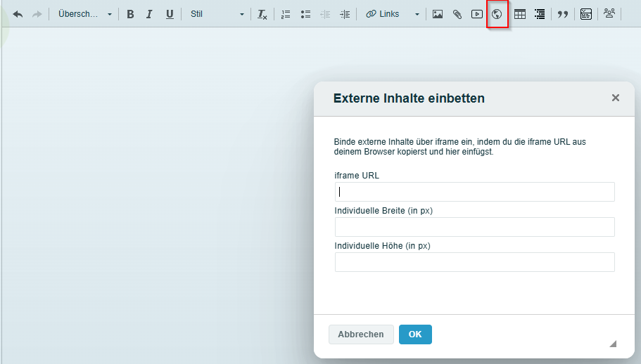Click the decrease indent icon
641x364 pixels.
point(325,14)
